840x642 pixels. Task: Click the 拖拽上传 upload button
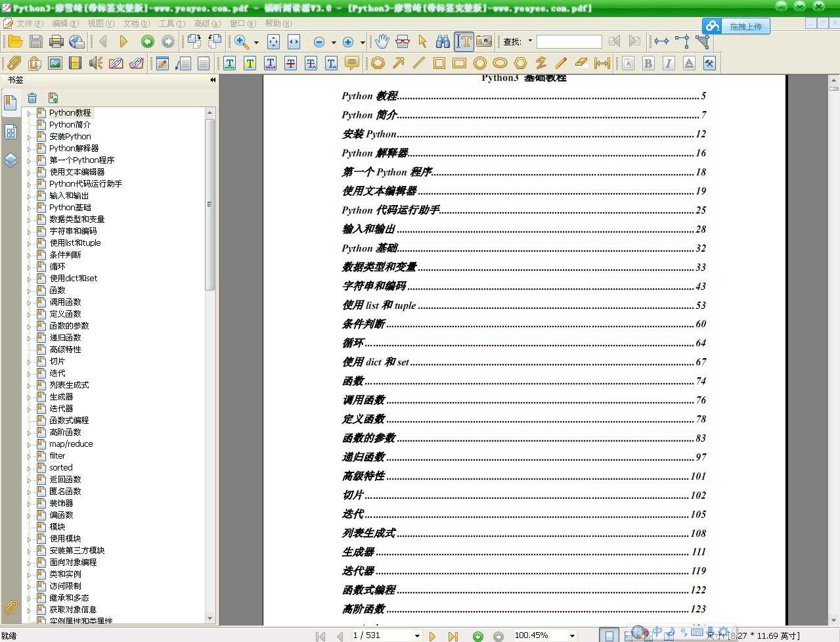click(x=736, y=26)
